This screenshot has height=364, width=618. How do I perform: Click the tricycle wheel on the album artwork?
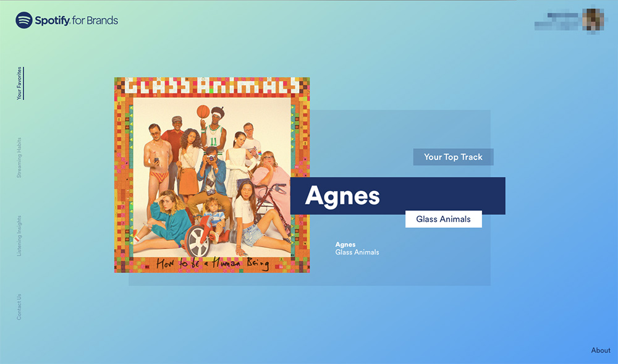point(197,242)
